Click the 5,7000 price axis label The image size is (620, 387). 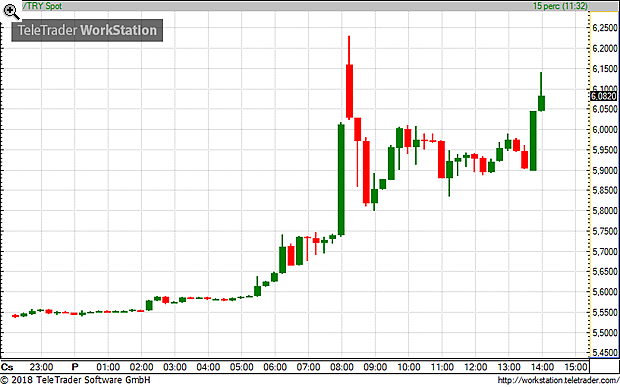click(x=605, y=251)
